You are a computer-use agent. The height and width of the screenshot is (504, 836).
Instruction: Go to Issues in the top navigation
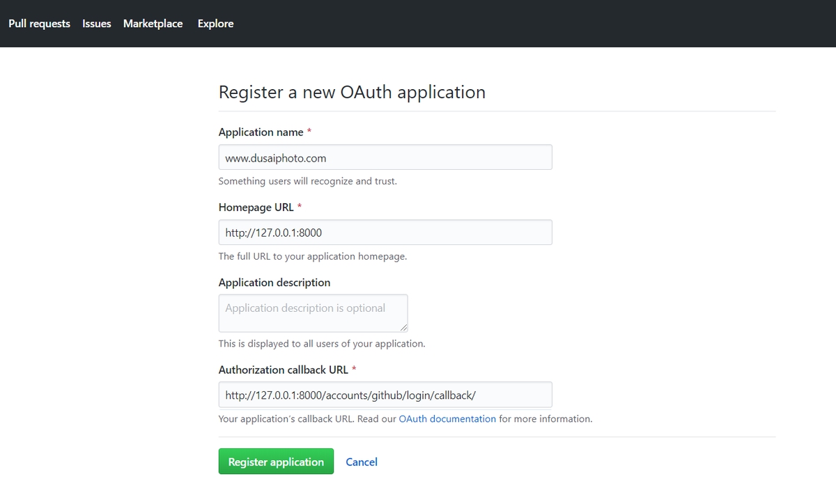coord(97,24)
